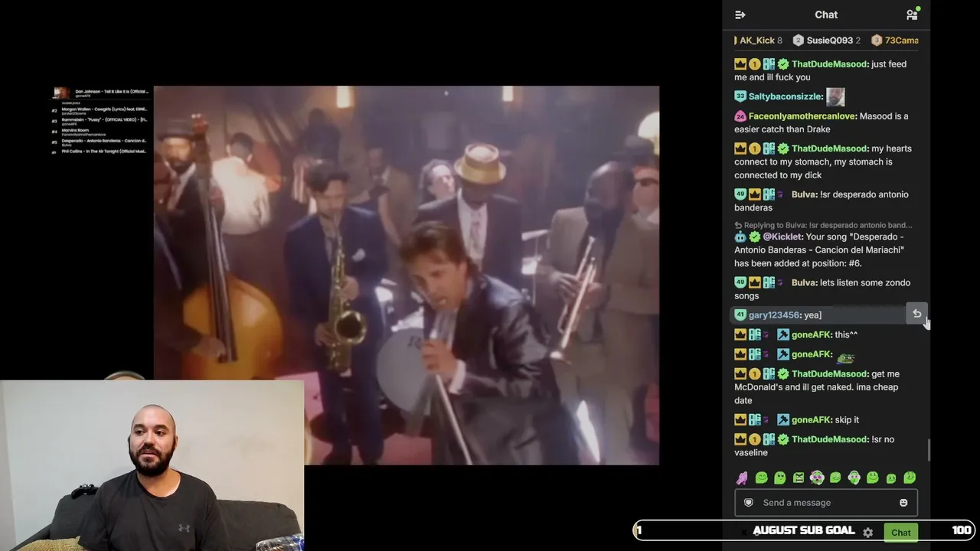Select the Morgan Wallen - Cowgirls queue entry
980x551 pixels.
100,111
